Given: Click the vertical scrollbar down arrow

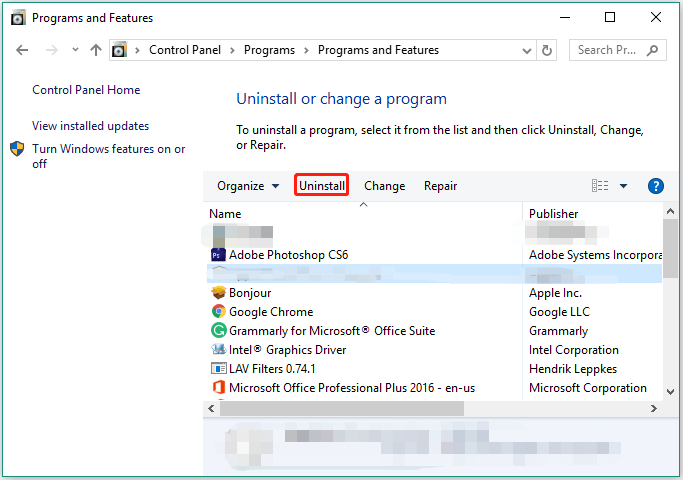Looking at the screenshot, I should [670, 392].
